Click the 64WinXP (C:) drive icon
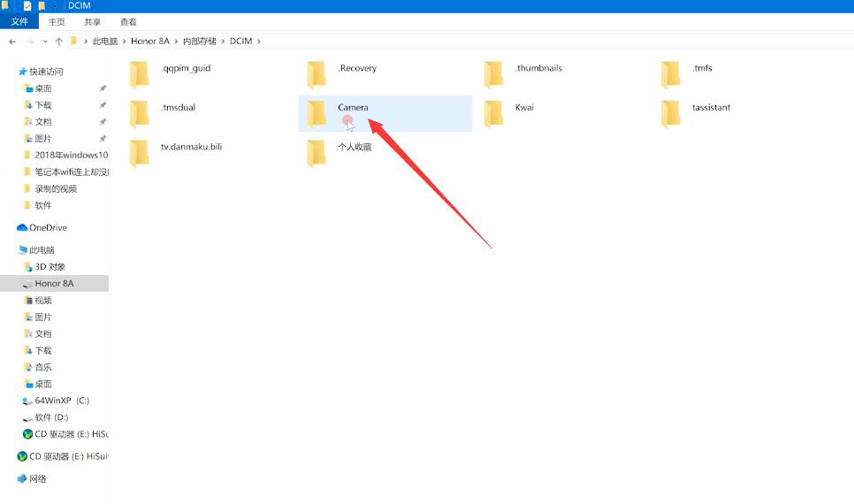 (x=27, y=401)
